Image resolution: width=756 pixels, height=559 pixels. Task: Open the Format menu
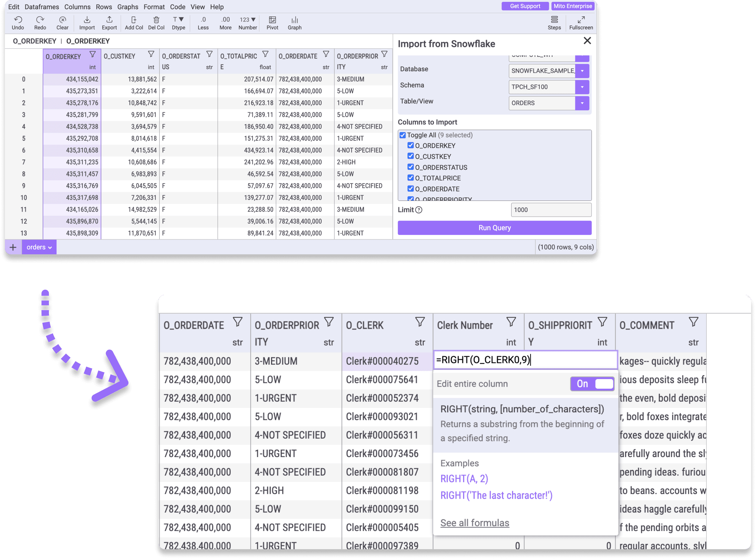point(154,7)
